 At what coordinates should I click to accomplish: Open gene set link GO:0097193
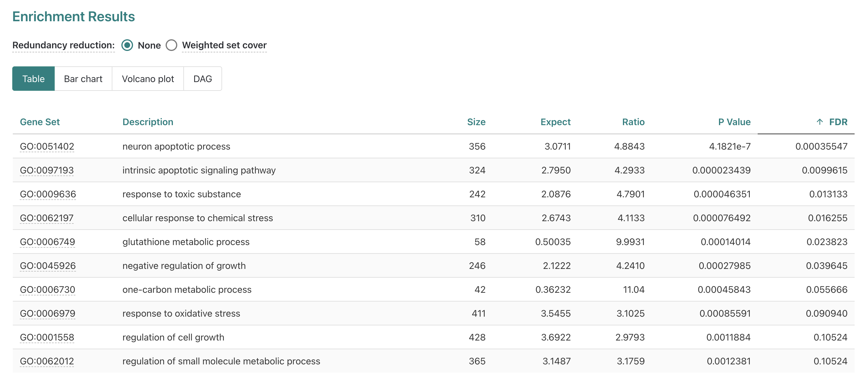[x=47, y=171]
